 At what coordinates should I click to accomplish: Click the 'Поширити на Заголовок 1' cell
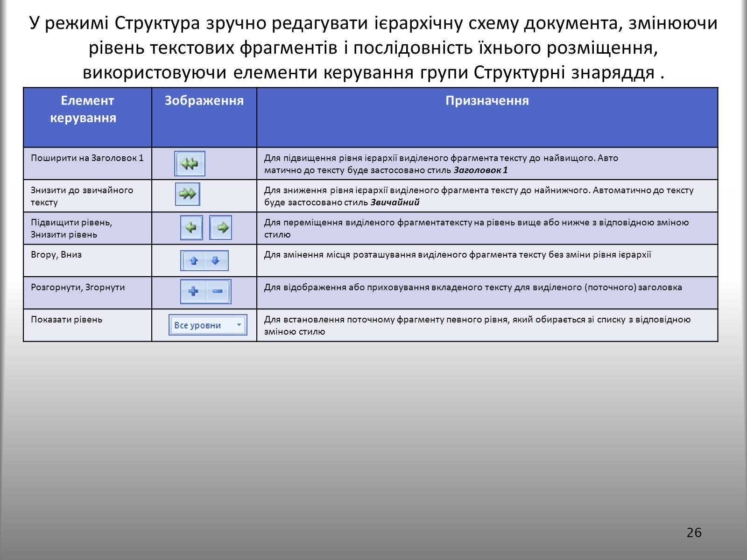[x=87, y=163]
